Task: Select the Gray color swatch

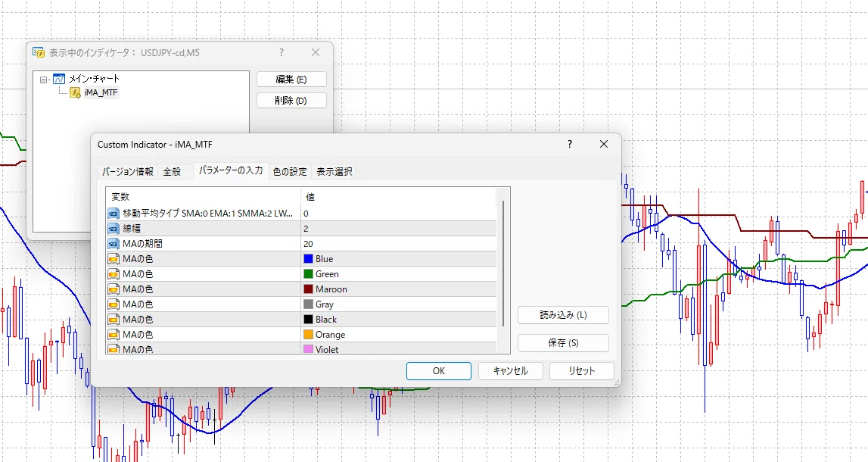Action: tap(308, 304)
